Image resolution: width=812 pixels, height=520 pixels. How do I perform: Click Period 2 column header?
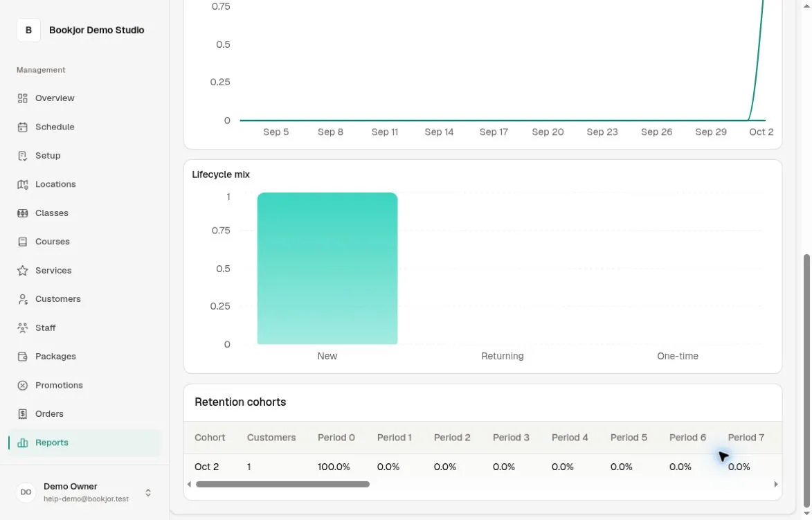(452, 438)
